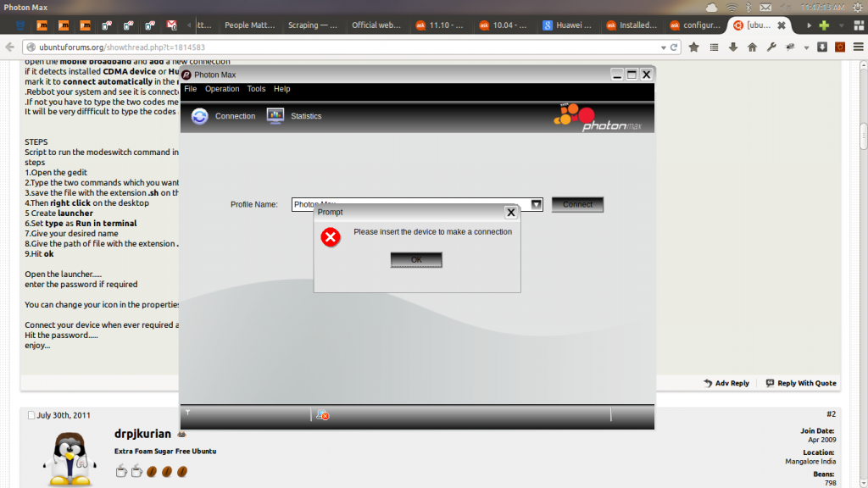
Task: Open the mail envelope indicator
Action: tap(765, 7)
